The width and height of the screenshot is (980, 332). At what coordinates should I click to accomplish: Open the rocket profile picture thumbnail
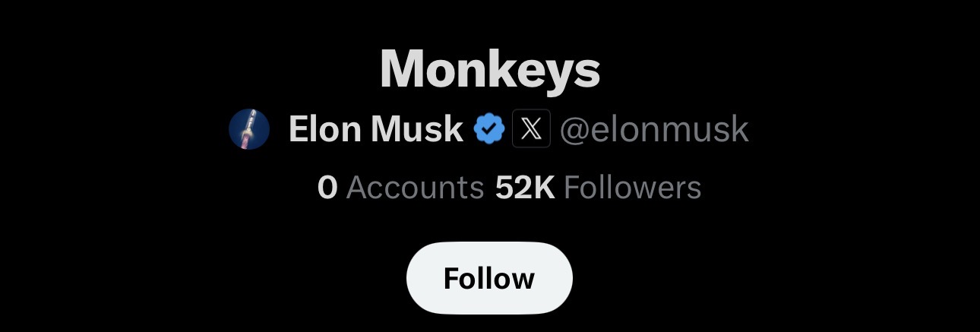coord(249,129)
